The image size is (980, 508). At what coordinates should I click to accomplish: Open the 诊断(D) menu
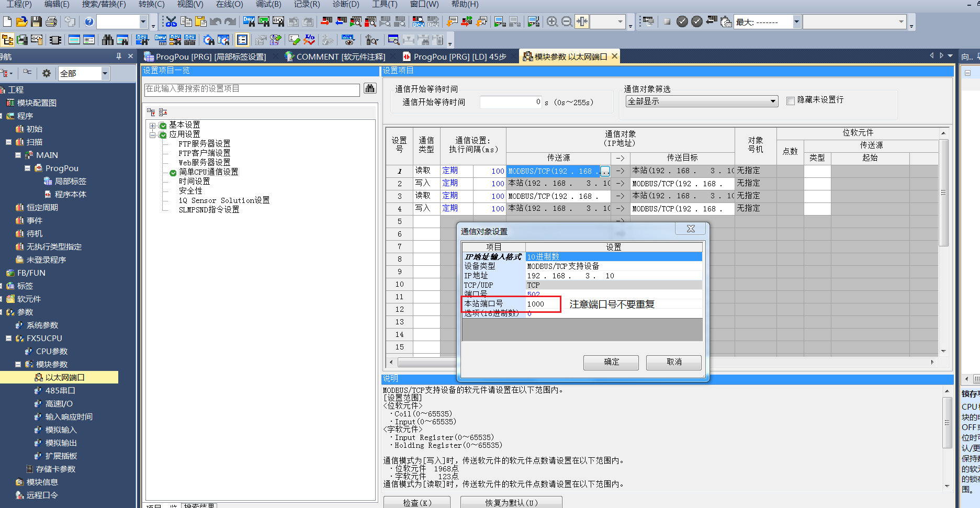pos(346,4)
